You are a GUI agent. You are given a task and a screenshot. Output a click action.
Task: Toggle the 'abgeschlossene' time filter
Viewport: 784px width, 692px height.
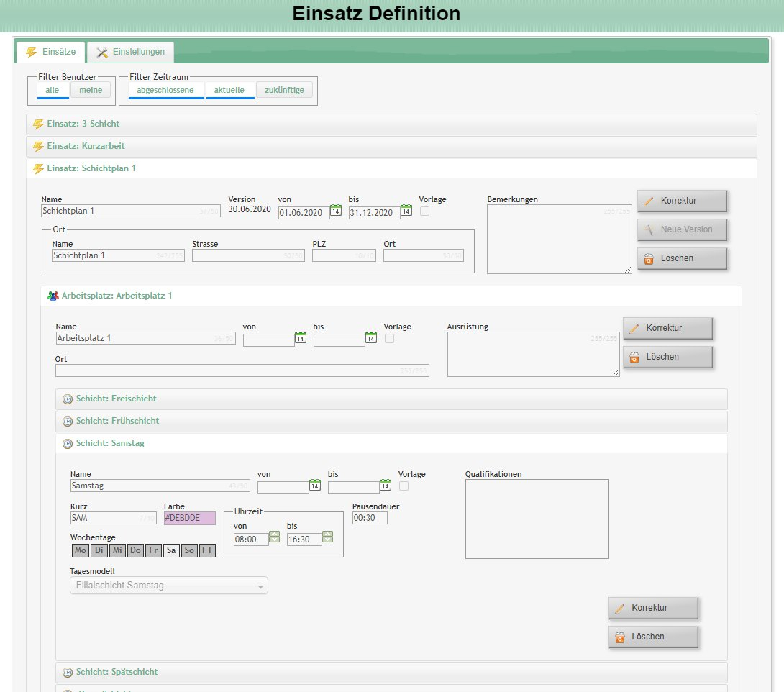165,90
